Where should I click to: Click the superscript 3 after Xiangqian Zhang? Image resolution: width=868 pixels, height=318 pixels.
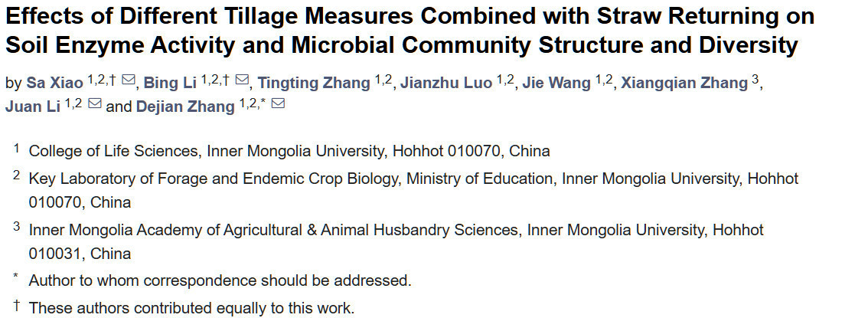(755, 78)
